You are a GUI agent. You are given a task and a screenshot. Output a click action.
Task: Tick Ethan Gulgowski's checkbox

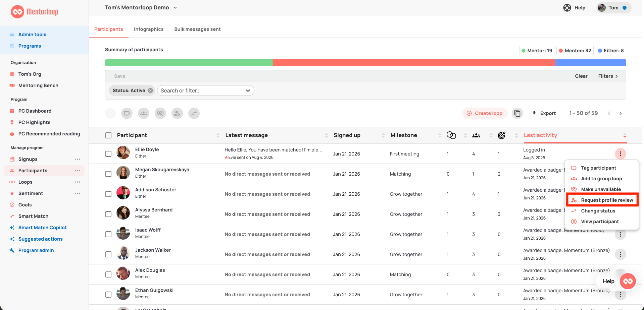tap(108, 295)
